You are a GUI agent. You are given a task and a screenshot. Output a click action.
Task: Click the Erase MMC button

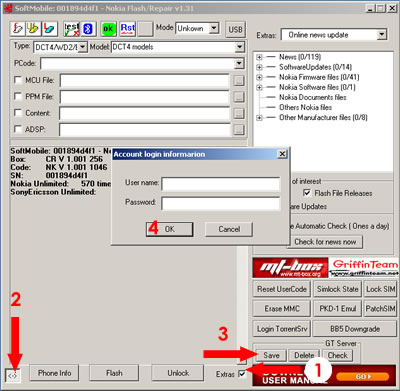(282, 309)
